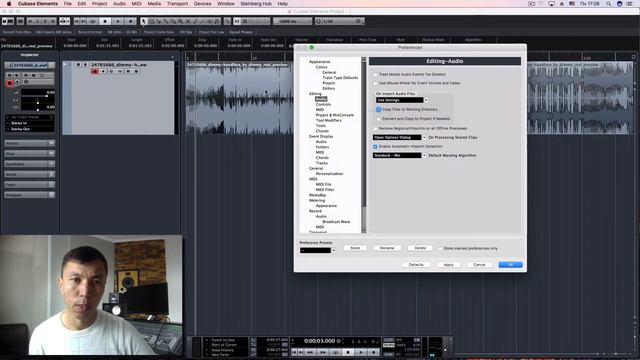Check Convert and Copy to Project If Needed

(378, 119)
